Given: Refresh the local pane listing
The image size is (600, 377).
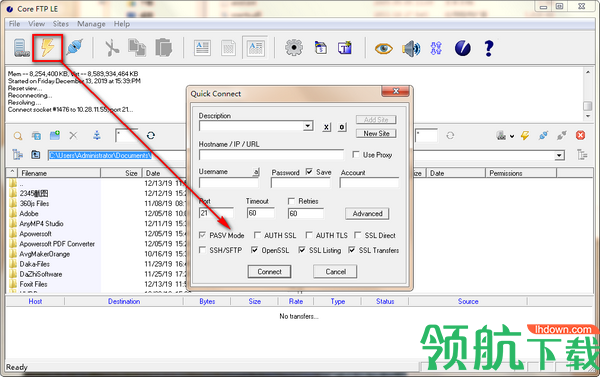Looking at the screenshot, I should pyautogui.click(x=151, y=135).
